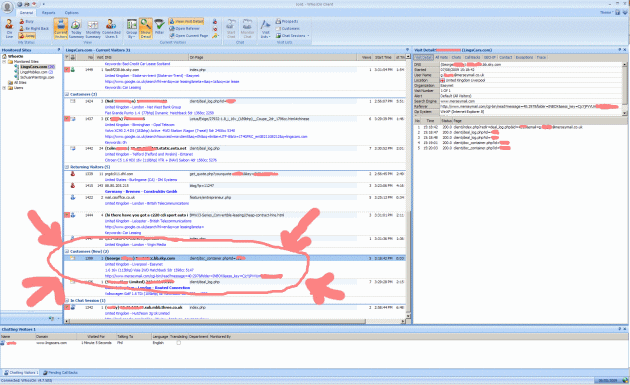Toggle the flag on visitor row 1437

point(67,119)
